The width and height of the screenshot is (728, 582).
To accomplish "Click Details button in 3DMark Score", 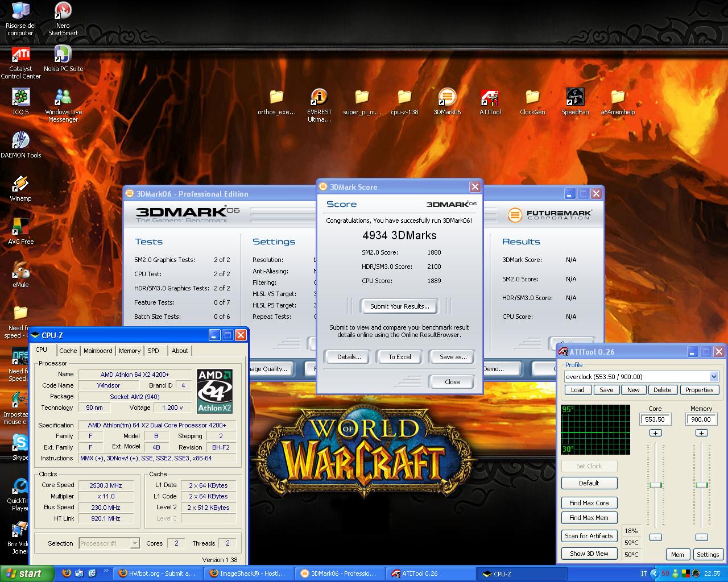I will (349, 357).
